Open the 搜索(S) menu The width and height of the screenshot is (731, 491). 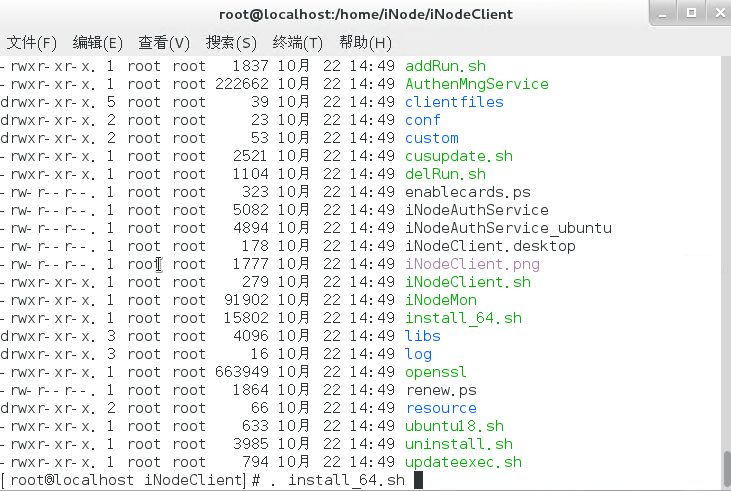pyautogui.click(x=231, y=43)
